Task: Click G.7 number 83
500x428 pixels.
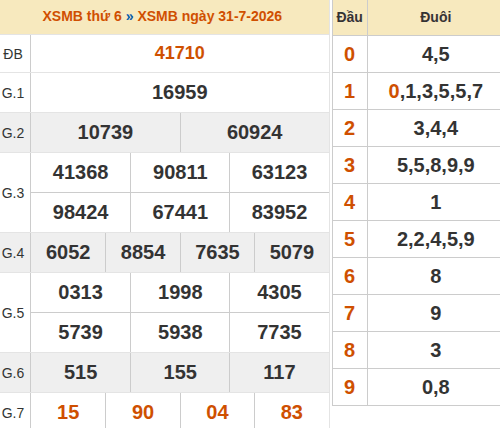Action: point(292,412)
